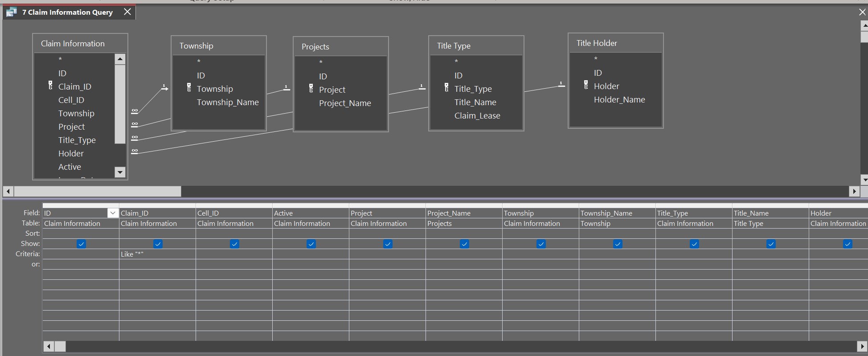Click the diagram pane horizontal scrollbar thumb
The width and height of the screenshot is (868, 356).
pyautogui.click(x=97, y=192)
